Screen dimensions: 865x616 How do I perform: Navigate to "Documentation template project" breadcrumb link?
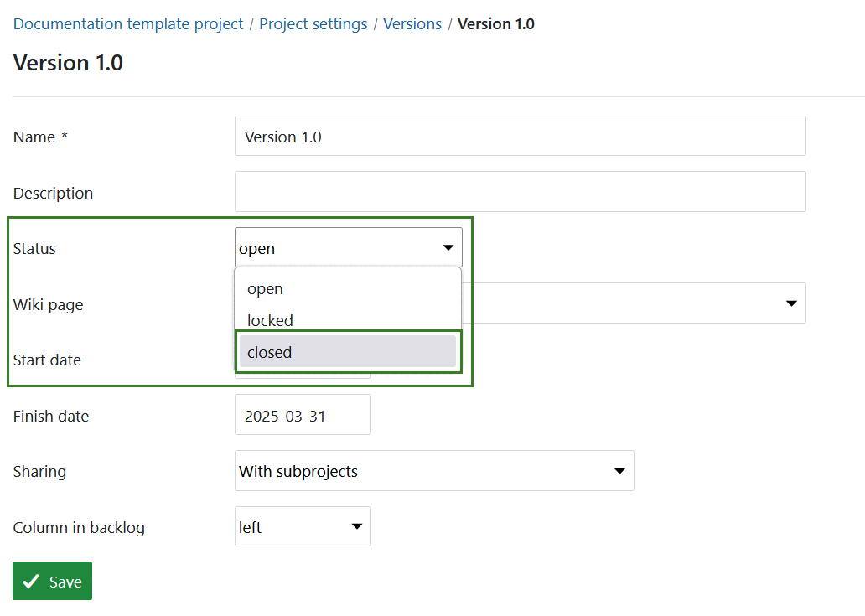coord(127,23)
